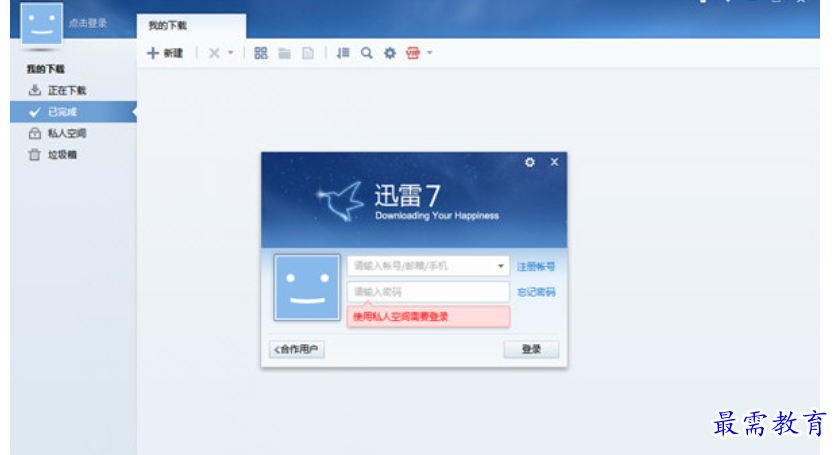The height and width of the screenshot is (455, 835).
Task: Open login dialog settings gear icon
Action: pos(529,162)
